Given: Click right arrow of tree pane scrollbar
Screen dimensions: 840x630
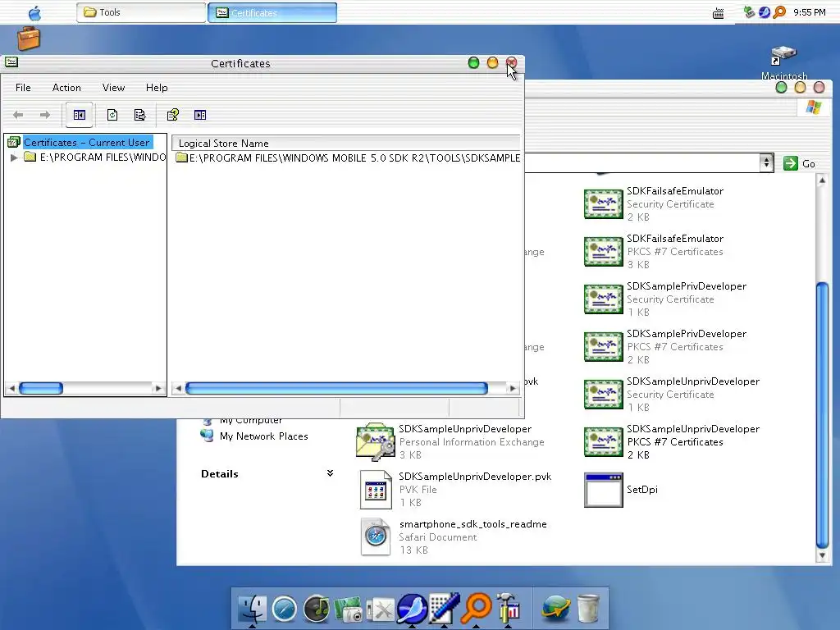Looking at the screenshot, I should coord(158,388).
